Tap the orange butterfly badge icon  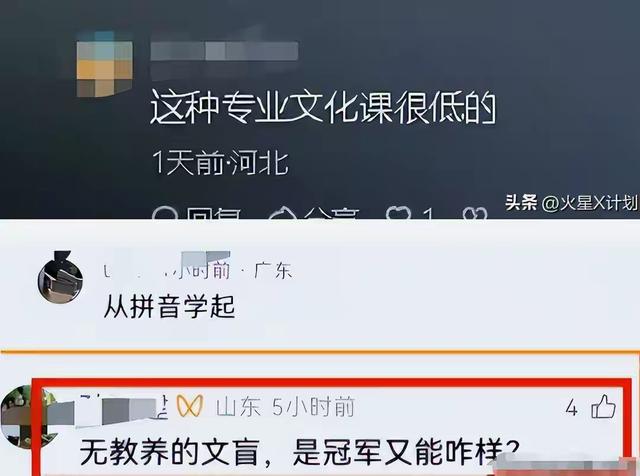(190, 407)
